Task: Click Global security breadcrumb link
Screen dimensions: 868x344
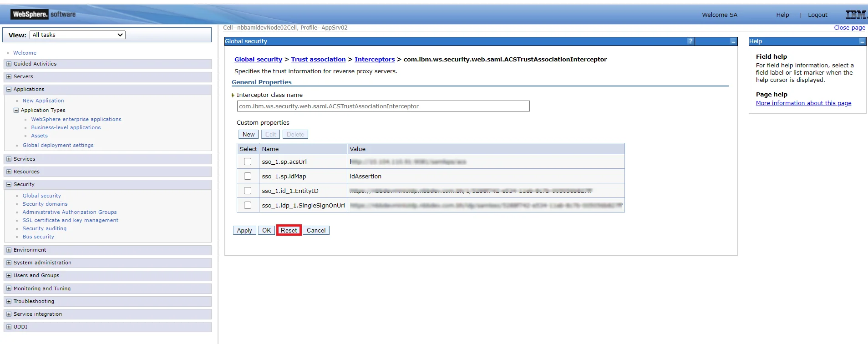Action: tap(258, 60)
